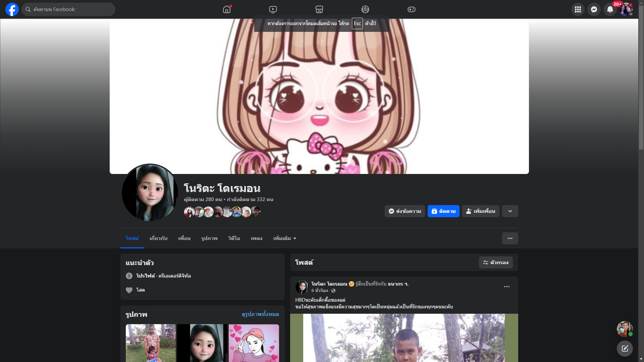Expand the chevron next to Add Friend
This screenshot has height=362, width=644.
pos(510,211)
